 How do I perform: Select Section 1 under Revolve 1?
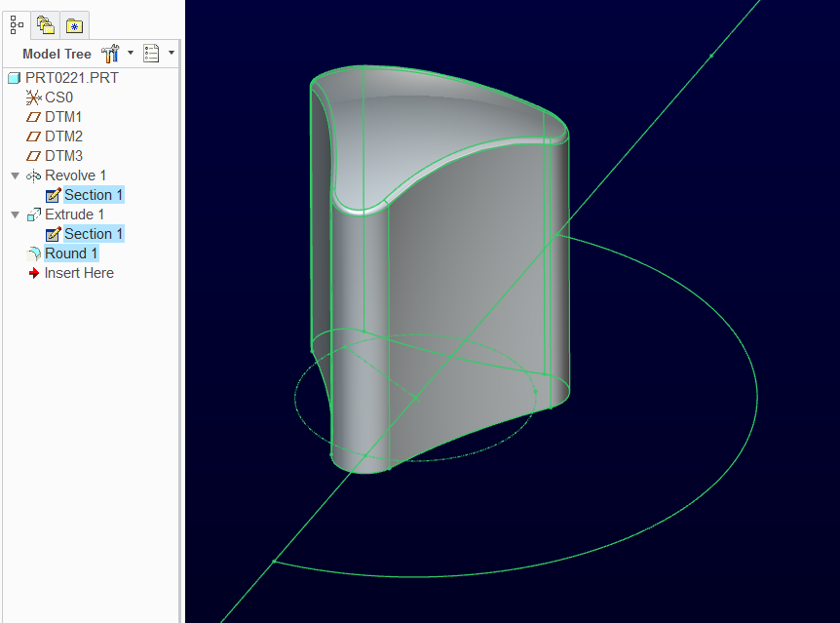94,195
